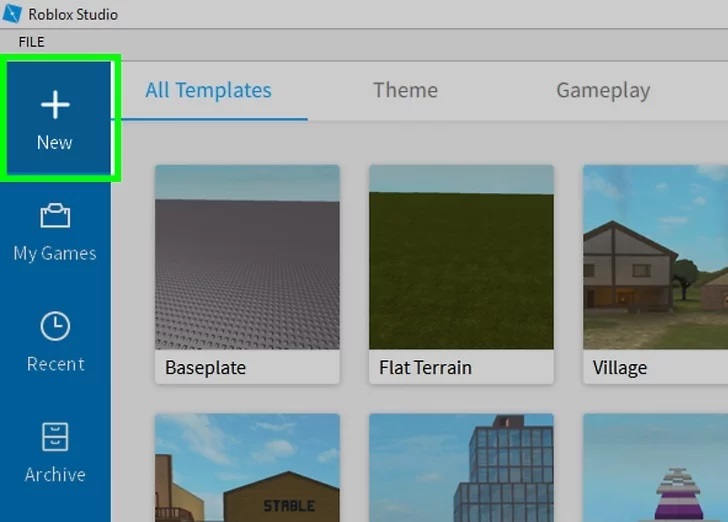Open Recent clock icon
The image size is (728, 522).
point(55,326)
